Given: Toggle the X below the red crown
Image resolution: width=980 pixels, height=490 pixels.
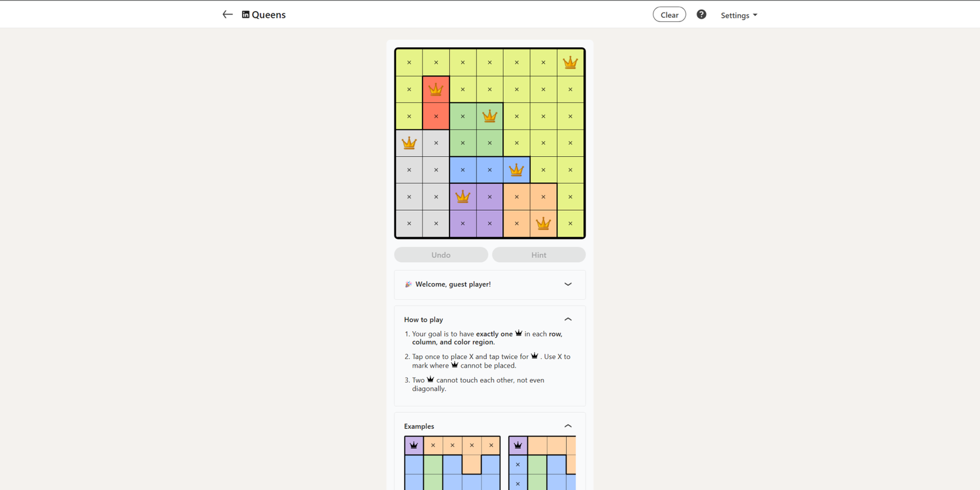Looking at the screenshot, I should click(436, 116).
